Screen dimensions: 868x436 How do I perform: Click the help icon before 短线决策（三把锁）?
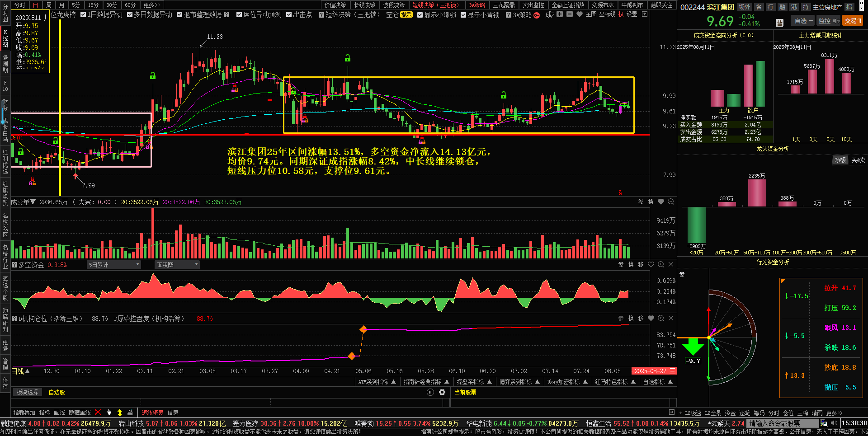click(321, 15)
